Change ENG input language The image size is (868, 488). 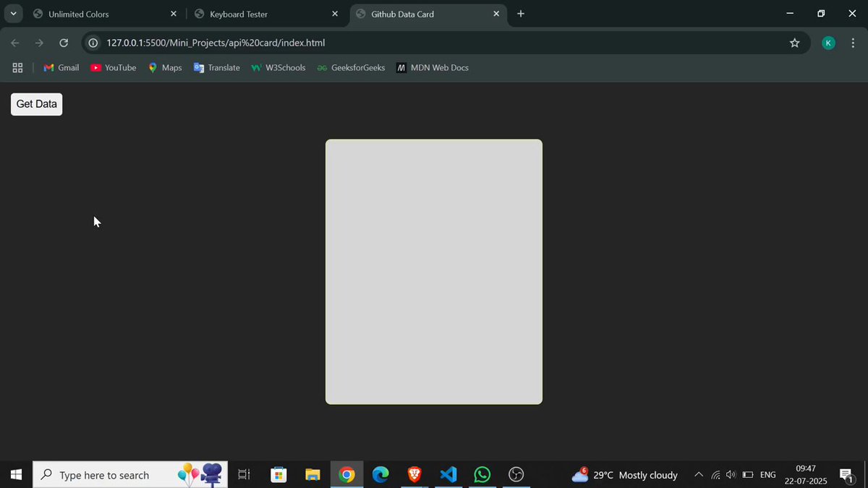coord(768,475)
